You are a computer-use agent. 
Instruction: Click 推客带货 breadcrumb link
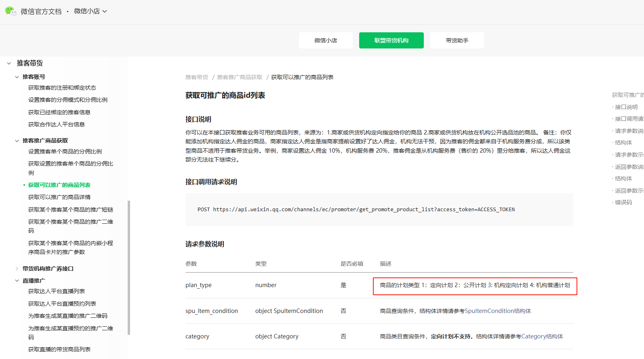pos(197,77)
